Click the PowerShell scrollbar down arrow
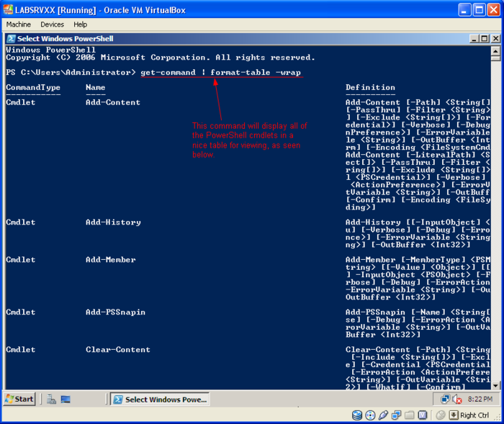Viewport: 504px width, 424px height. coord(495,385)
